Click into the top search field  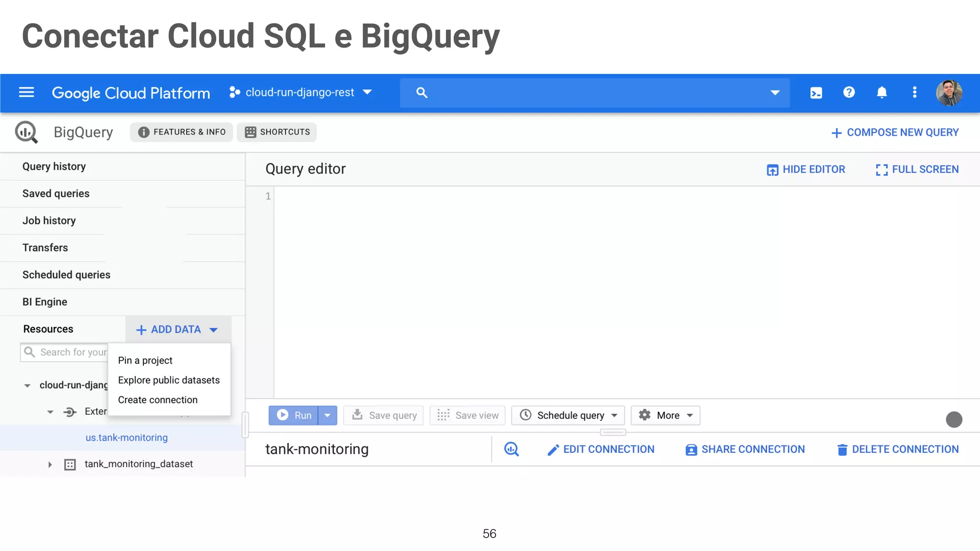pyautogui.click(x=594, y=93)
